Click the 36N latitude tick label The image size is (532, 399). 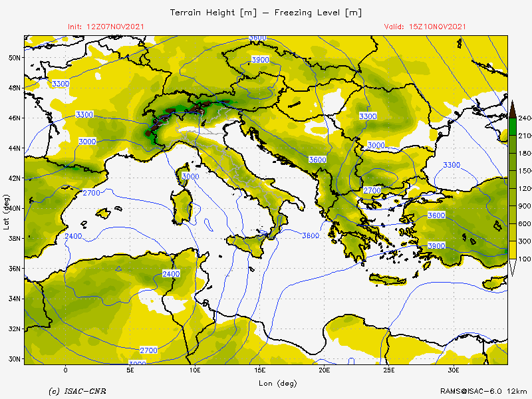click(x=14, y=269)
